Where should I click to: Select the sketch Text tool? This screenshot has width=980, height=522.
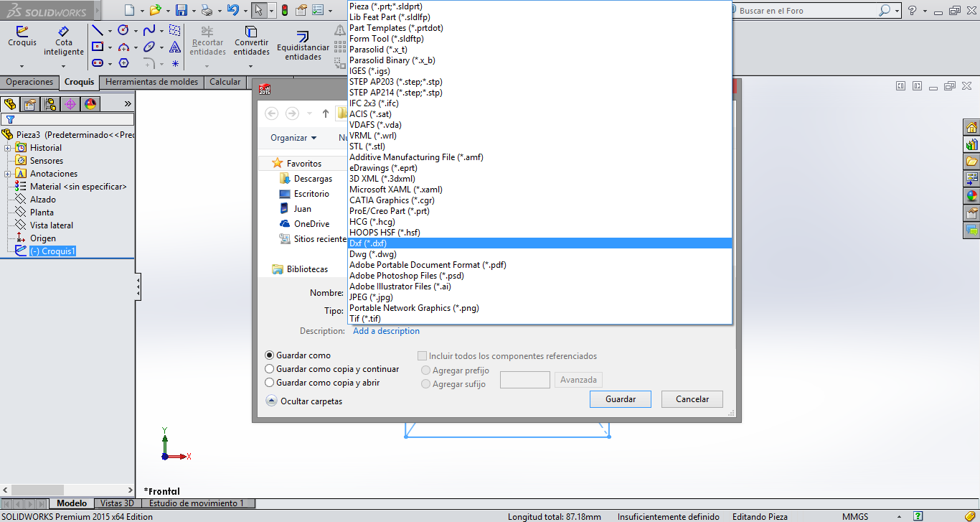pos(175,47)
